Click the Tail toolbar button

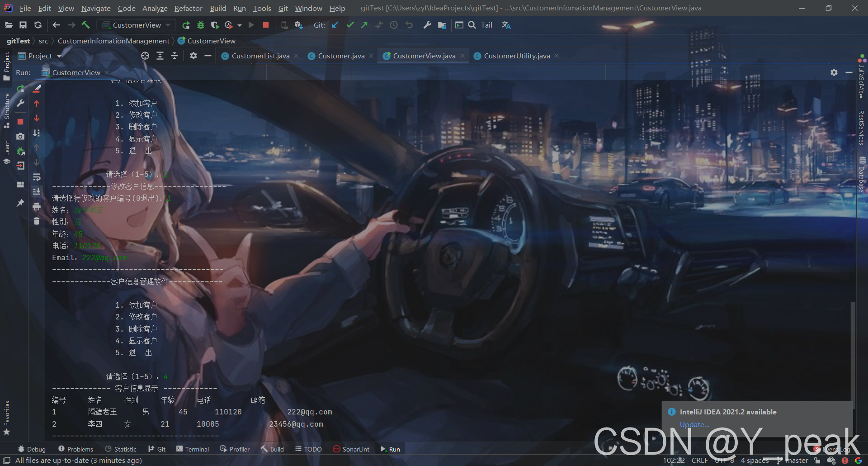(x=486, y=25)
